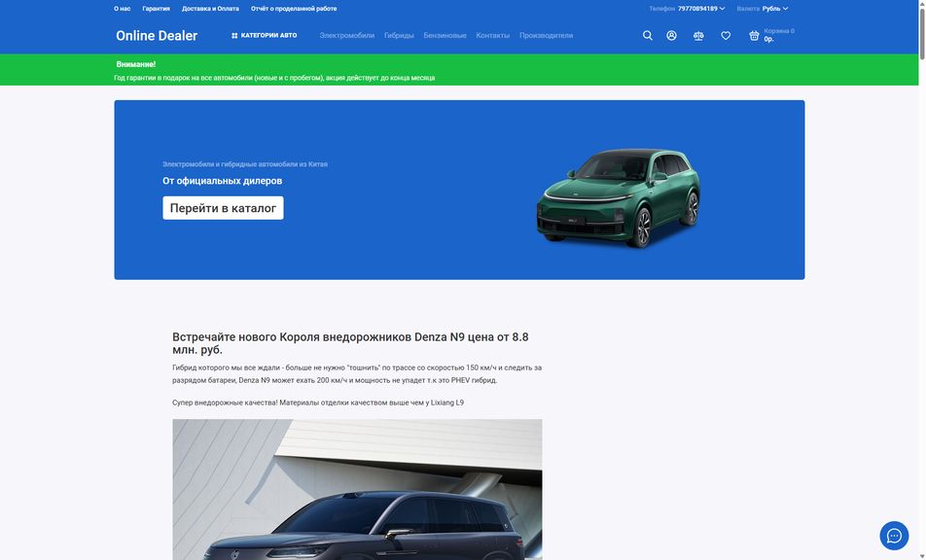926x560 pixels.
Task: Click the Online Dealer logo
Action: click(x=157, y=35)
